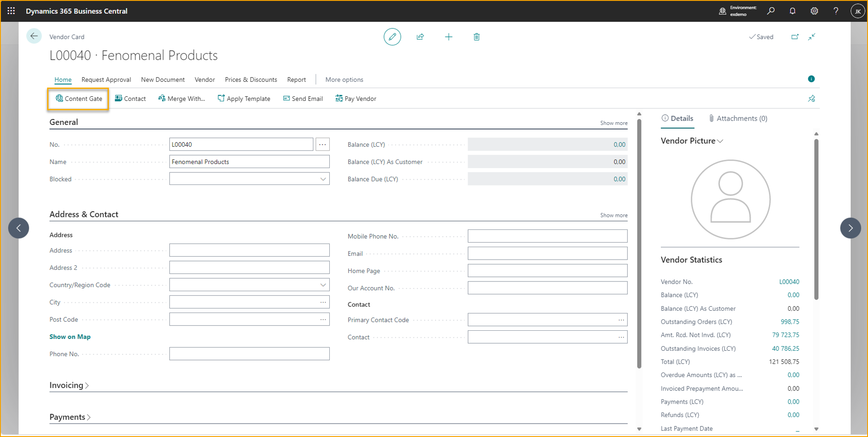Open settings gear in top bar
This screenshot has width=868, height=437.
pyautogui.click(x=814, y=11)
